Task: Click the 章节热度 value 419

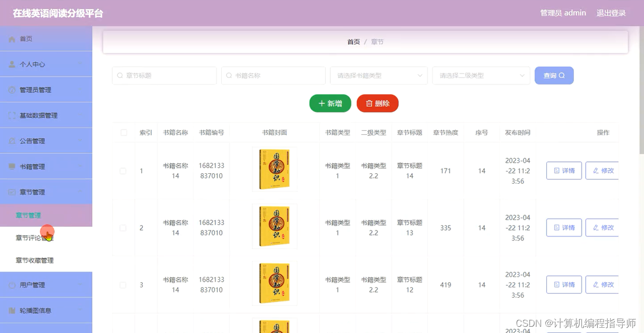Action: (x=446, y=285)
